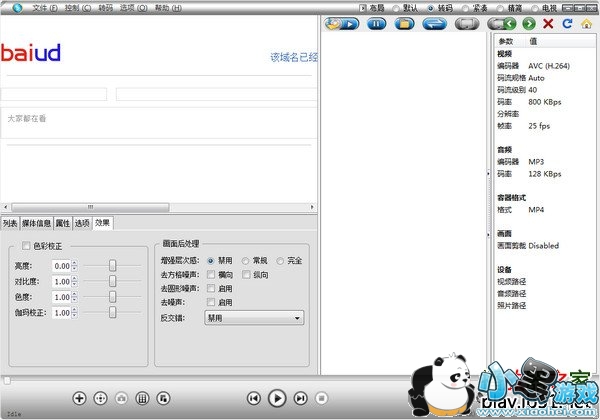600x420 pixels.
Task: Click the 对比度 slider handle
Action: click(x=112, y=281)
